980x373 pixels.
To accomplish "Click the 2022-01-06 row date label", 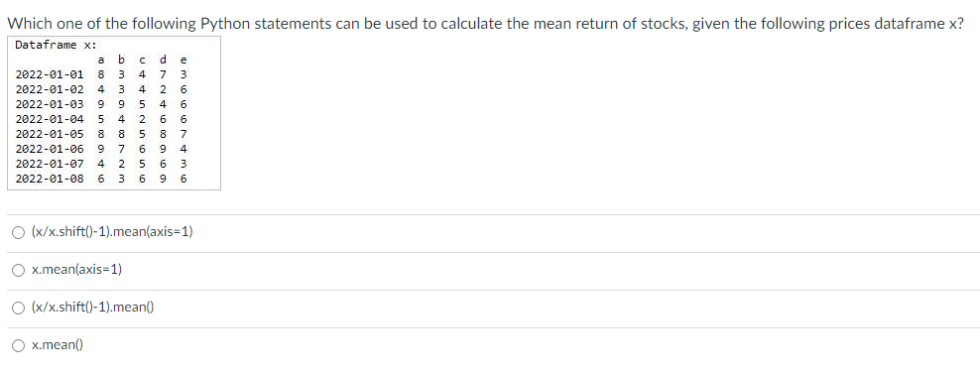I will pos(50,150).
